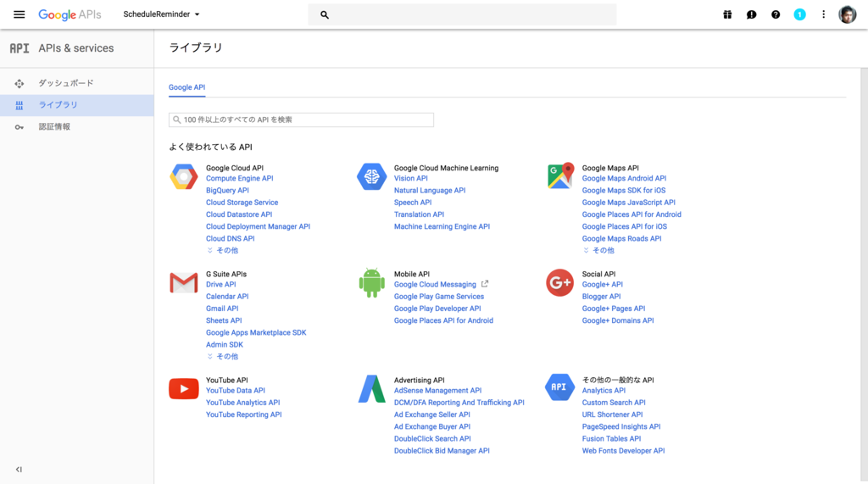Open Google Maps Android API link

[x=624, y=178]
